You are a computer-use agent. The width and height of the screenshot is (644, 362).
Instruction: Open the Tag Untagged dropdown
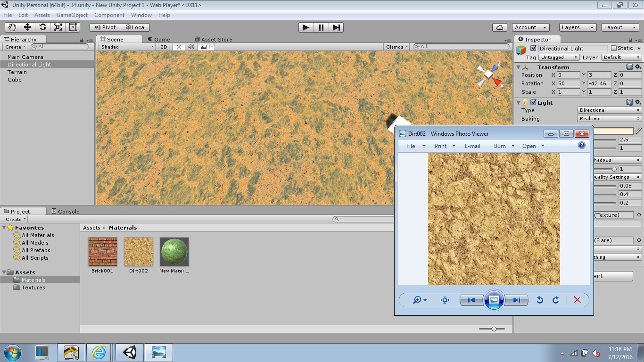pos(559,57)
